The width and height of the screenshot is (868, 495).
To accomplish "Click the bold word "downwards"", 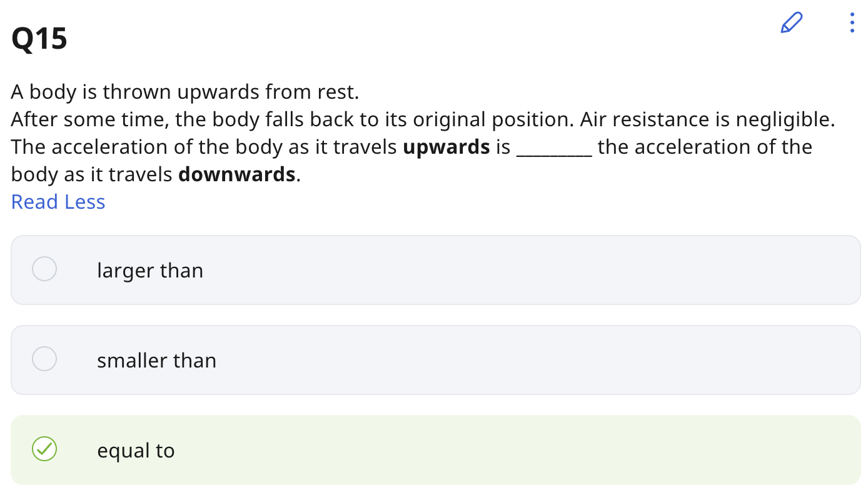I will pos(236,174).
